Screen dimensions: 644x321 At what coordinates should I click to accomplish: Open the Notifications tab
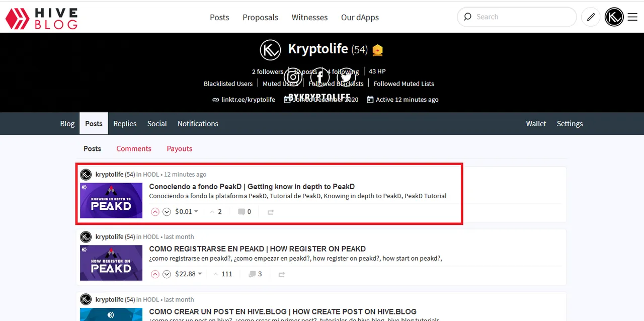(198, 124)
